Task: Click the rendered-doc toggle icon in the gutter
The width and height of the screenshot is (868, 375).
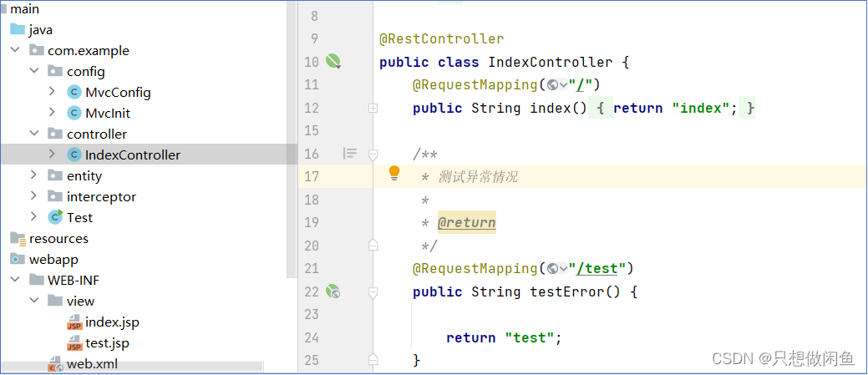Action: (x=350, y=154)
